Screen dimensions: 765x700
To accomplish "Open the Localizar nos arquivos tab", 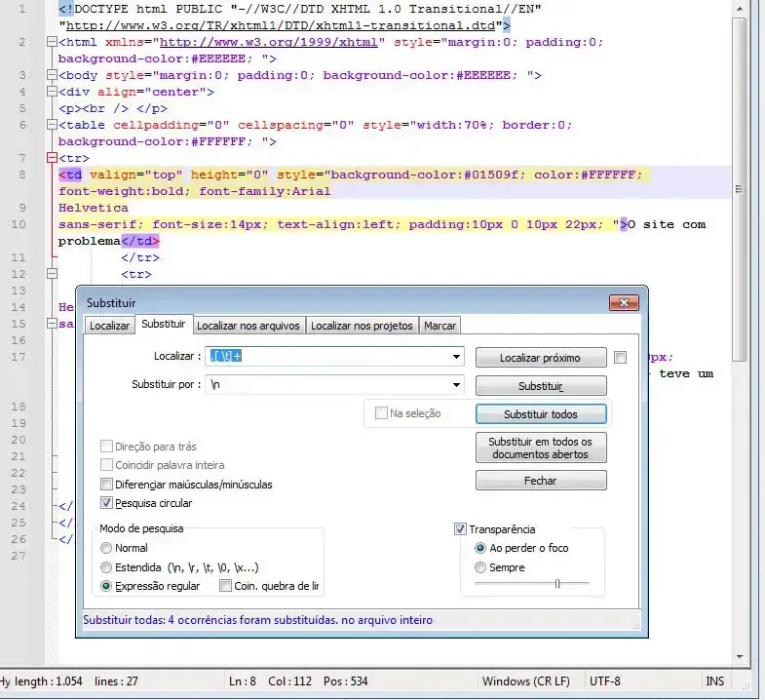I will pos(249,326).
